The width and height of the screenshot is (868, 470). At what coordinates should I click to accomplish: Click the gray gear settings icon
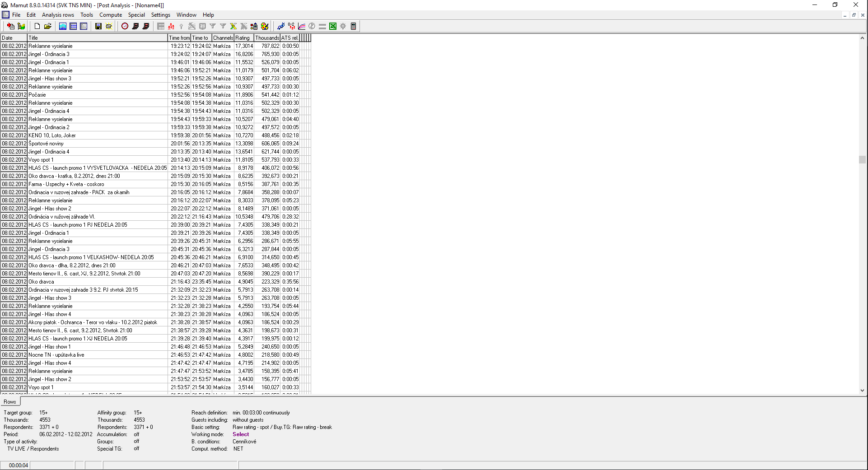[x=343, y=26]
